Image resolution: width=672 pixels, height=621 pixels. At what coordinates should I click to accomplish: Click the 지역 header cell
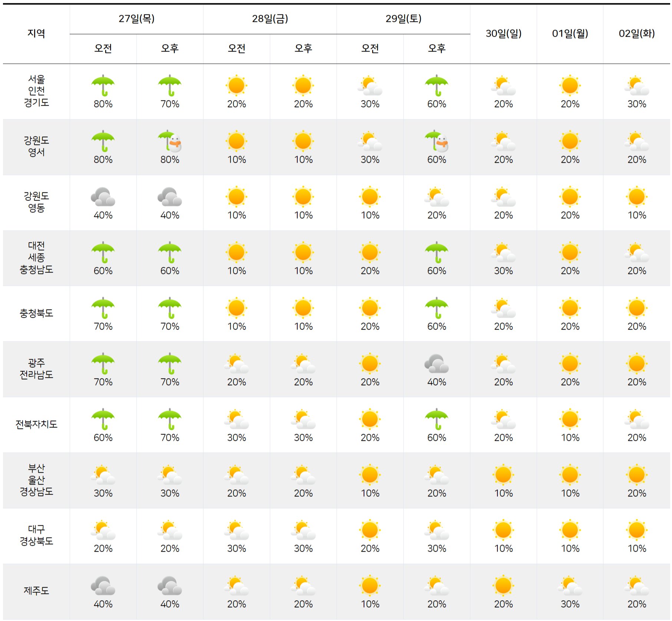click(x=36, y=33)
